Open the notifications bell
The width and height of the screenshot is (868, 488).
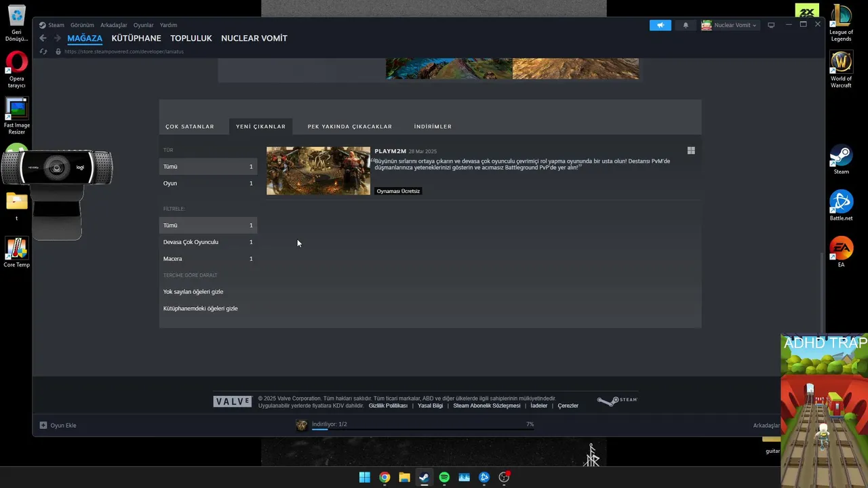click(x=686, y=25)
